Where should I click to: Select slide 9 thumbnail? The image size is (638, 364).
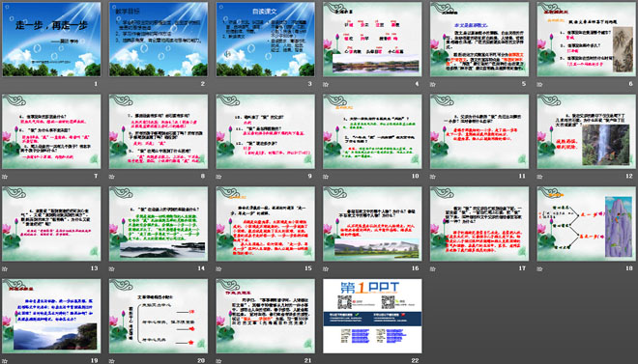coord(266,131)
